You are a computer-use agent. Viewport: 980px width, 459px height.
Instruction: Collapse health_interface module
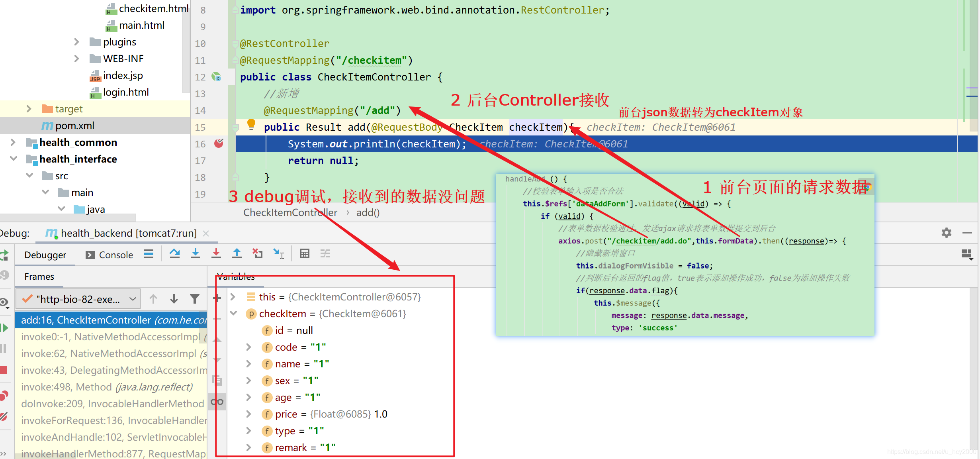[x=13, y=159]
